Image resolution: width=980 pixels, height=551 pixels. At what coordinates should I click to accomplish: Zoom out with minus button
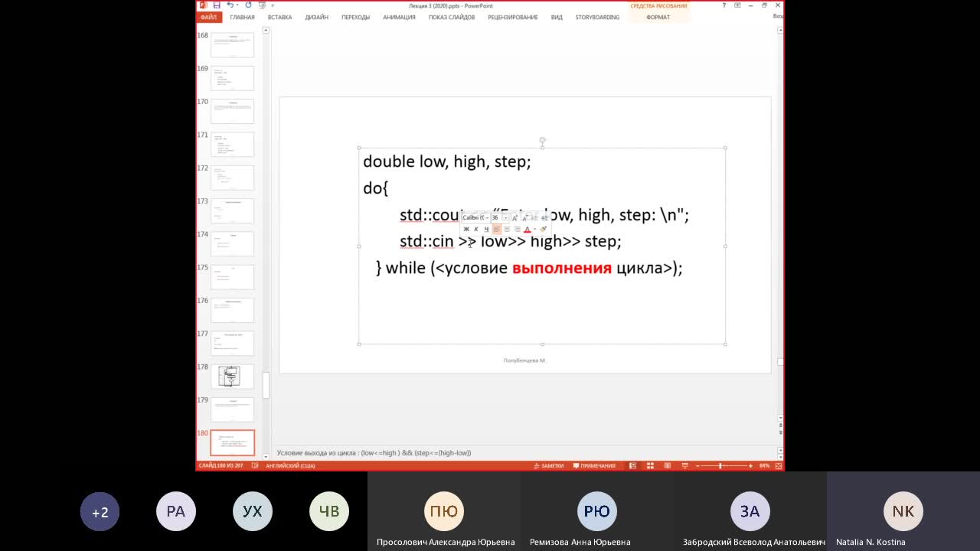coord(697,465)
